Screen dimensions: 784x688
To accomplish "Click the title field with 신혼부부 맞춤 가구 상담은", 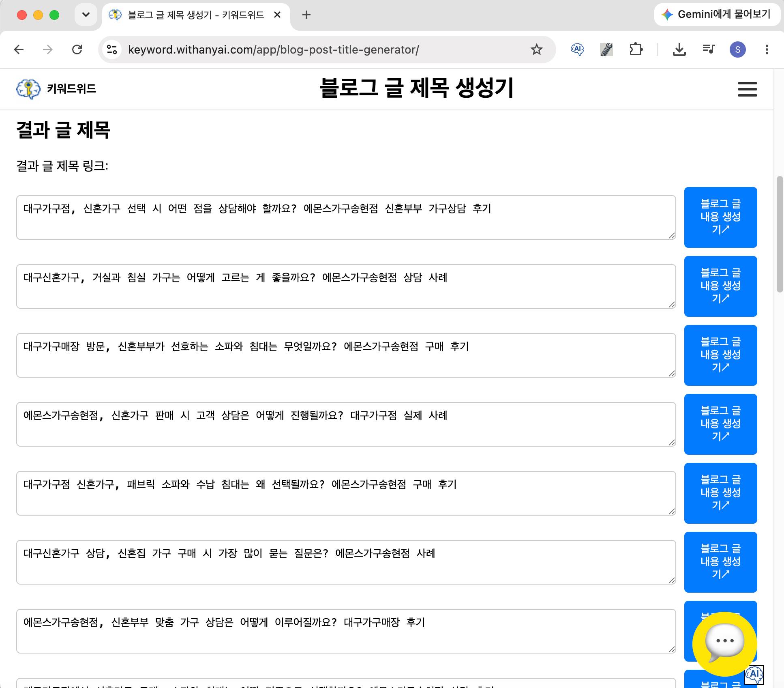I will click(x=346, y=631).
